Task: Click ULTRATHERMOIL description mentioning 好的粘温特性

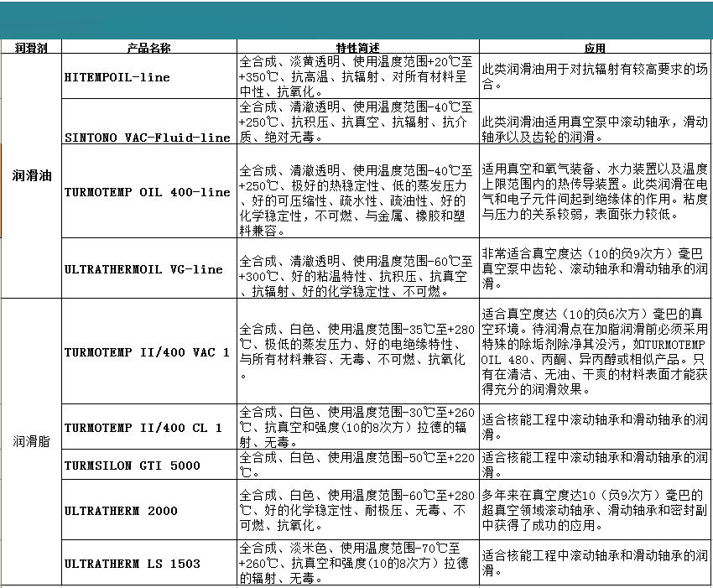Action: coord(358,268)
